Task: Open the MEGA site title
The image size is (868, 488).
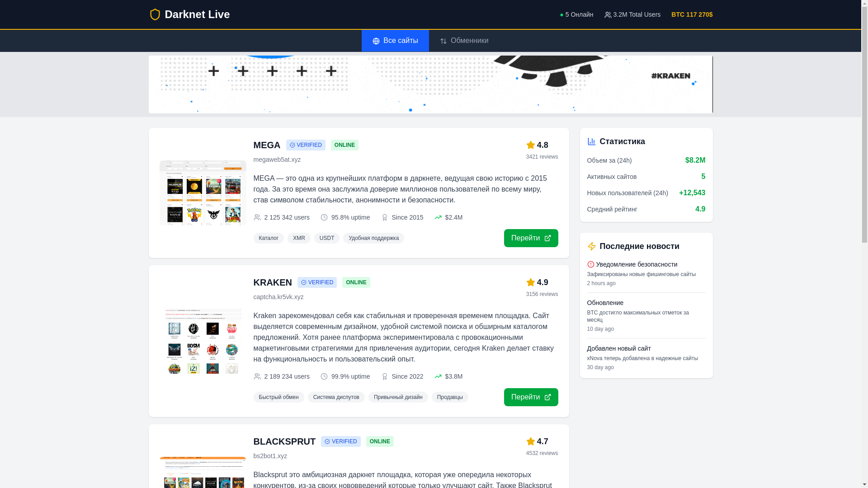Action: (x=267, y=145)
